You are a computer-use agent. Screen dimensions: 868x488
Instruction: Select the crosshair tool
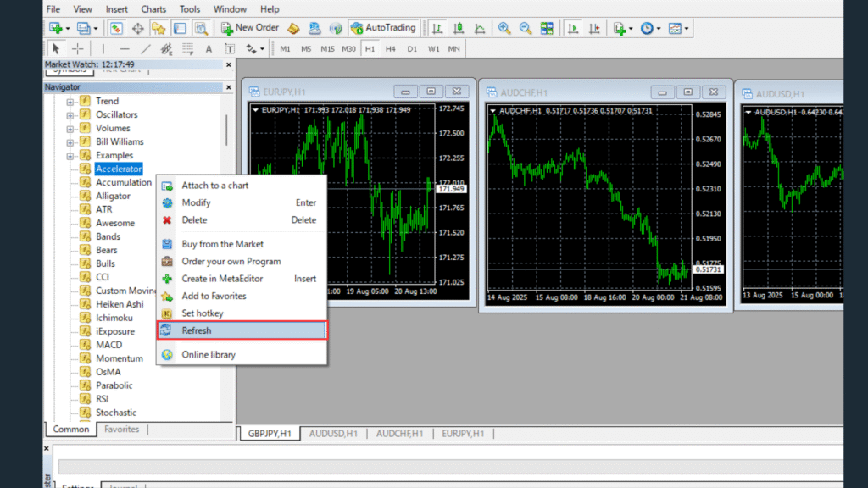click(x=77, y=48)
